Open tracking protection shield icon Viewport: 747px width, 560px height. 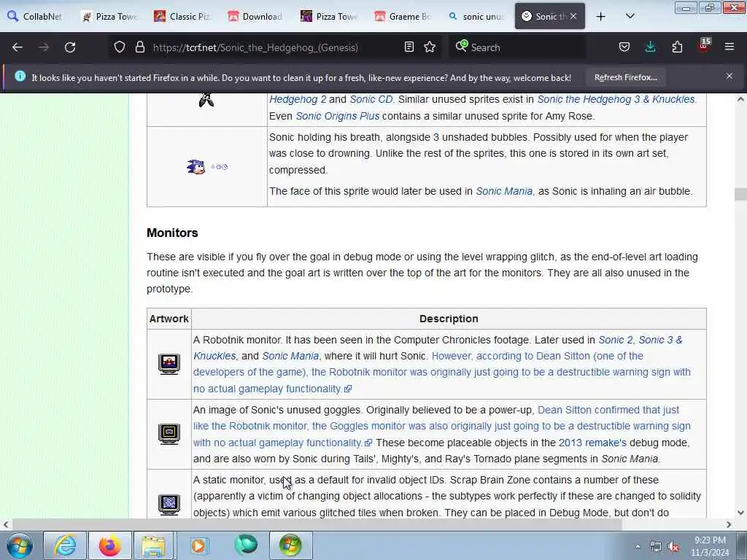(x=120, y=47)
